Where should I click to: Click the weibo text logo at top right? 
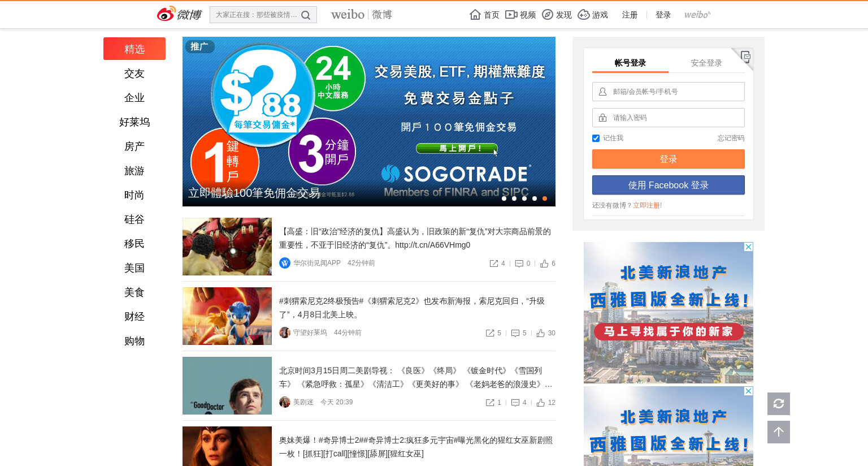tap(697, 15)
